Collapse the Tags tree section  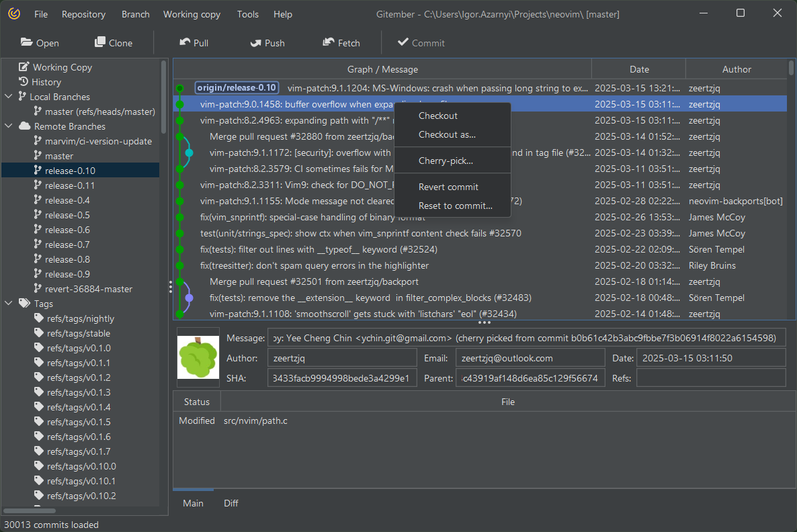8,304
